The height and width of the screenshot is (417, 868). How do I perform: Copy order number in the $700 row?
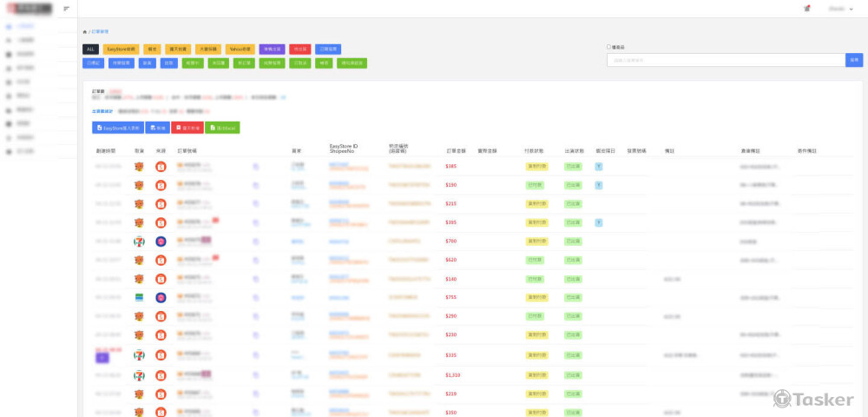(x=256, y=242)
